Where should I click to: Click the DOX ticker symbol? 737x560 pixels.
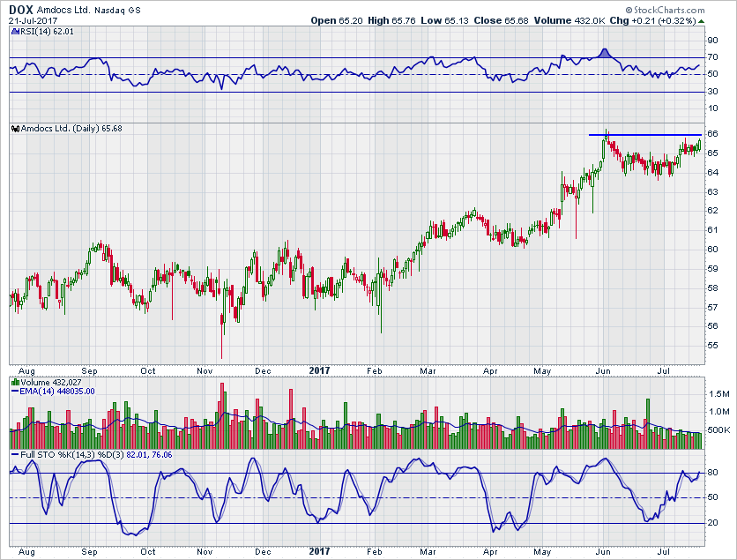(21, 10)
